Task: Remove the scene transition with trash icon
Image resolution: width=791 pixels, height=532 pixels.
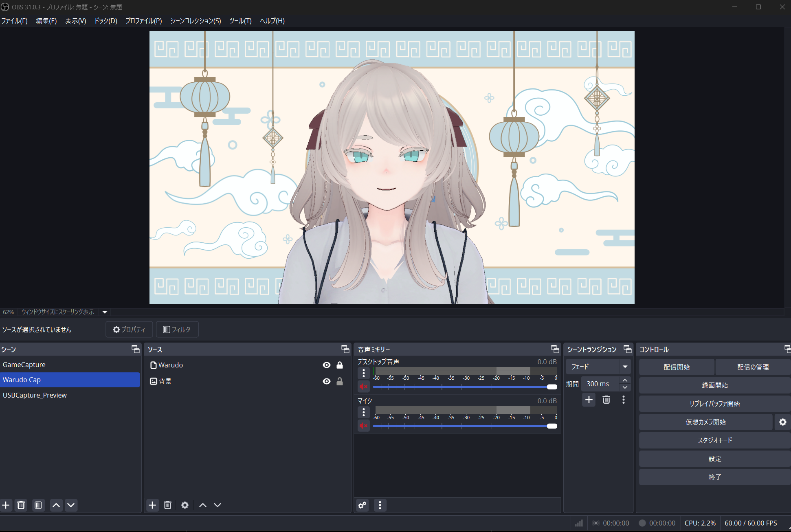Action: pos(606,400)
